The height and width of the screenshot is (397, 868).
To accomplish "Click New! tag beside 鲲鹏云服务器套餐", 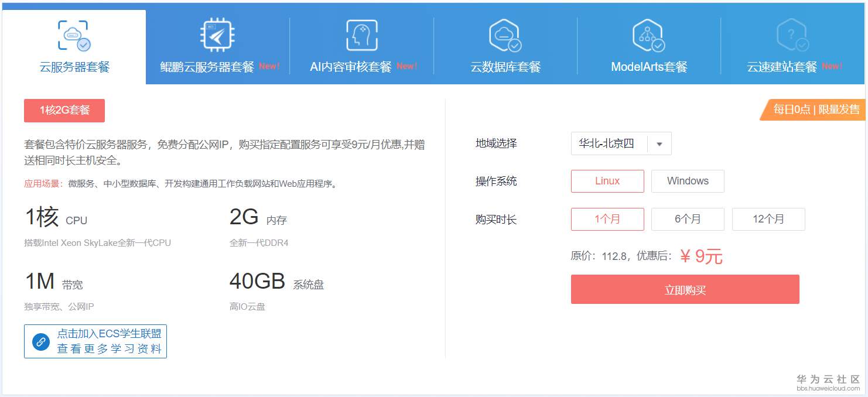I will [x=269, y=66].
